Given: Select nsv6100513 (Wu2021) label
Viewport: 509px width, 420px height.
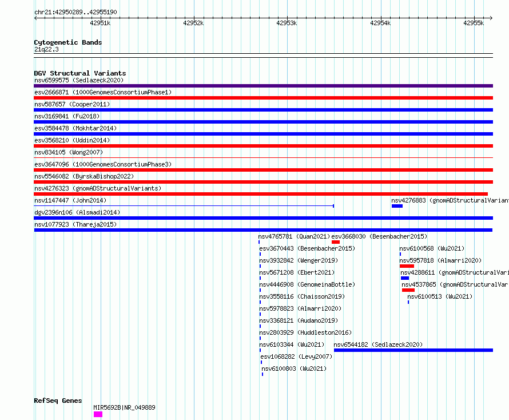Looking at the screenshot, I should pyautogui.click(x=440, y=296).
